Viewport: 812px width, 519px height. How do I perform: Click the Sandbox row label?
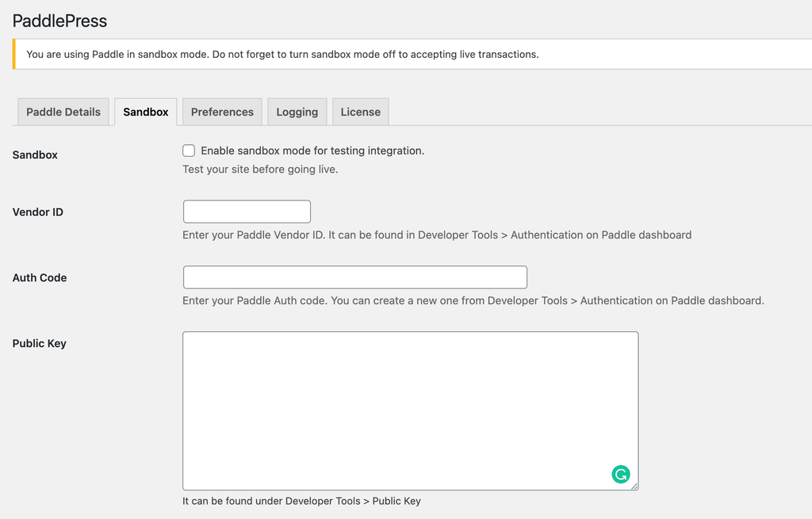35,155
